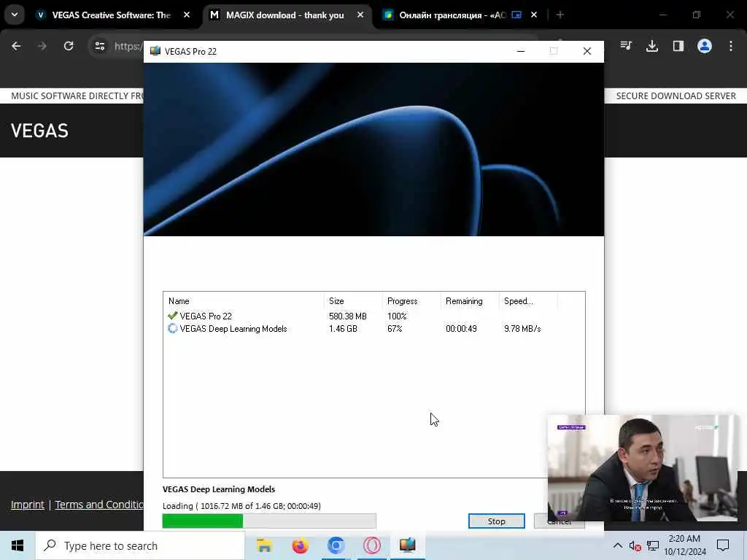Screen dimensions: 747x560
Task: Click the green checkmark beside VEGAS Pro 22
Action: 172,316
